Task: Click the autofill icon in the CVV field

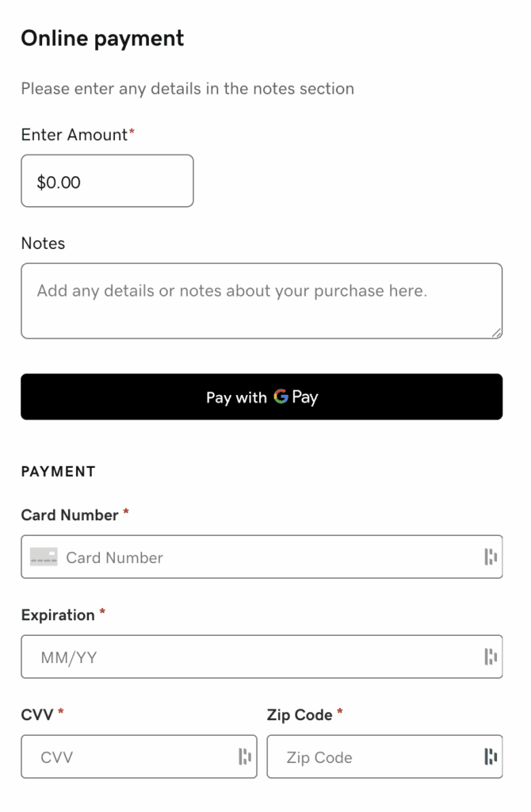Action: pos(243,756)
